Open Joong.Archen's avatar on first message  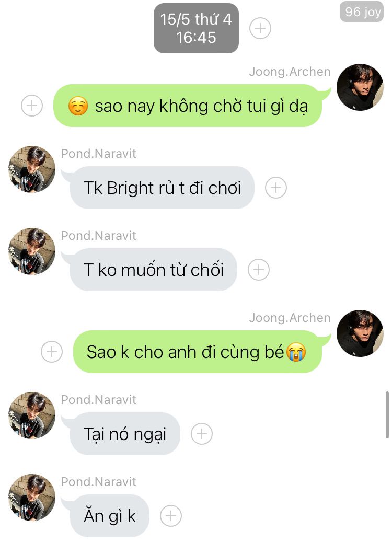click(x=360, y=87)
